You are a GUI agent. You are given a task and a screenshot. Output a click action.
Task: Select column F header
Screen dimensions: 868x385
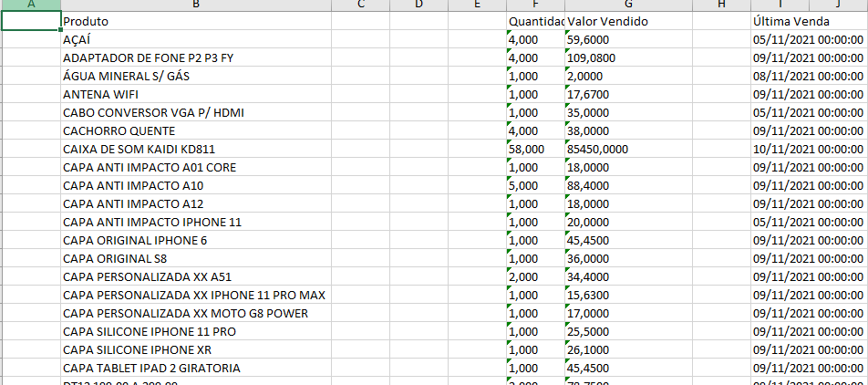coord(536,5)
